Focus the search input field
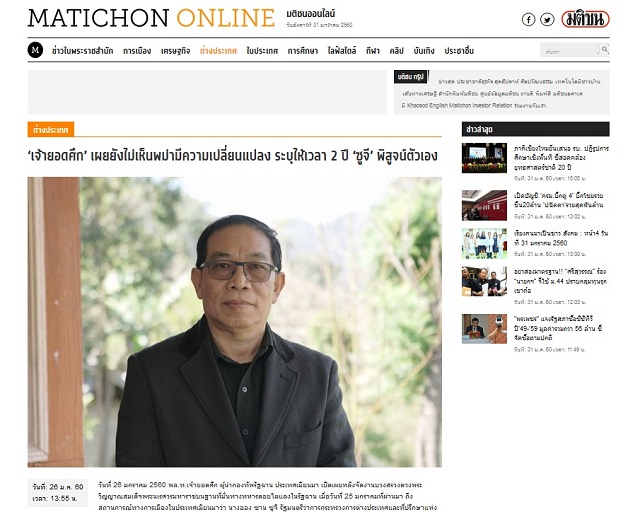The width and height of the screenshot is (640, 512). pos(570,50)
